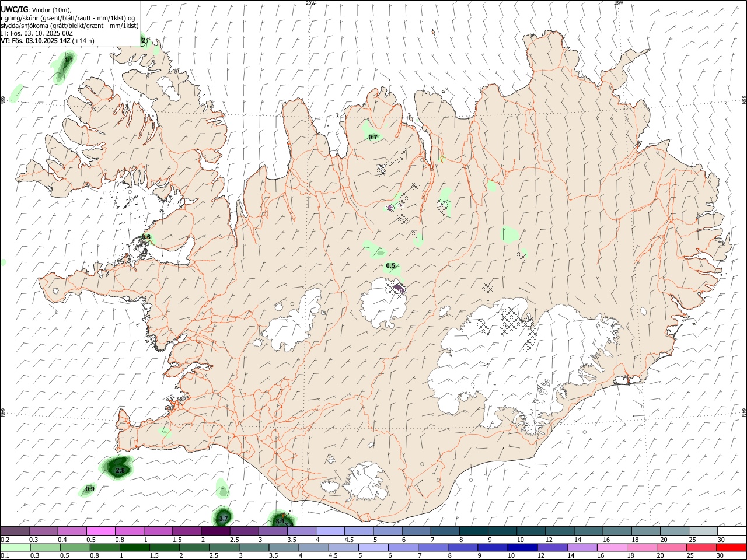This screenshot has width=747, height=560.
Task: Click the '3.7' precipitation value at the southern edge
Action: point(224,519)
